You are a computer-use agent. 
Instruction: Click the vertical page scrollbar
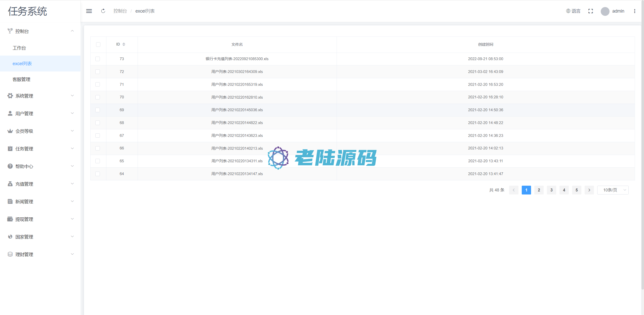(642, 151)
